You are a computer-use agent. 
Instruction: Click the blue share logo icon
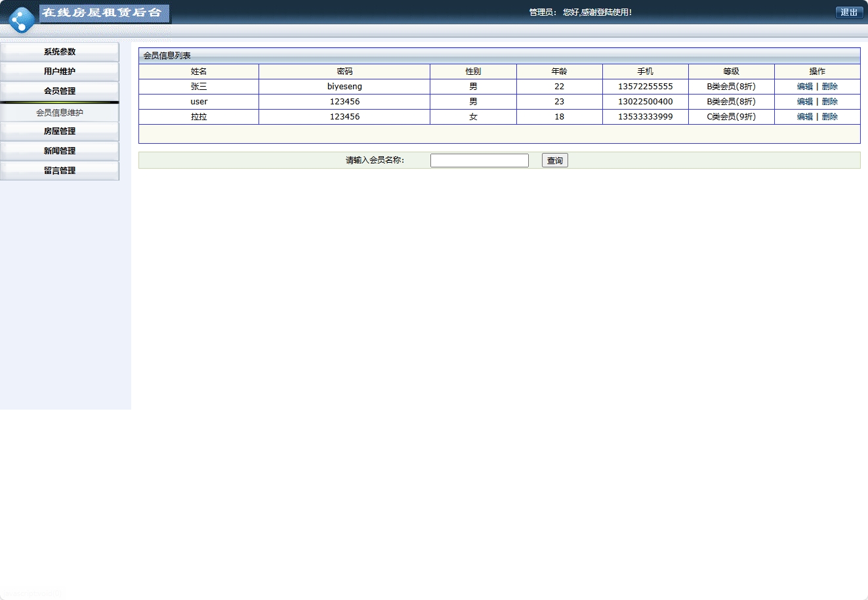click(x=22, y=20)
